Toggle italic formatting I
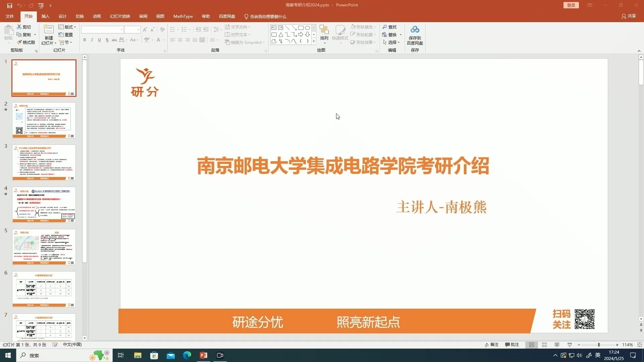 92,40
